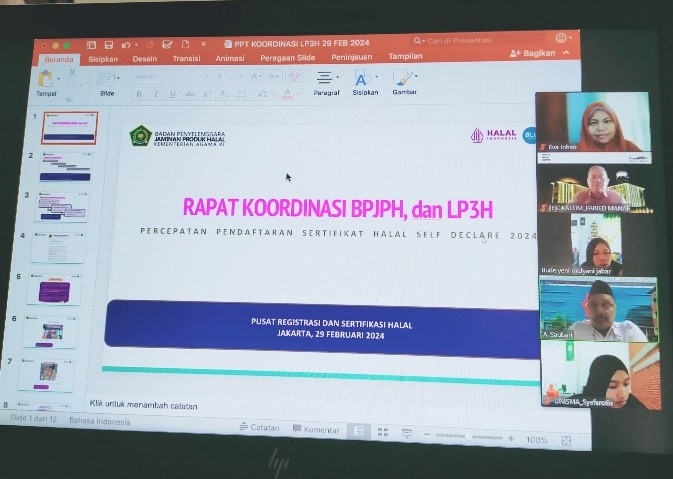Select slide 5 thumbnail

pos(54,289)
